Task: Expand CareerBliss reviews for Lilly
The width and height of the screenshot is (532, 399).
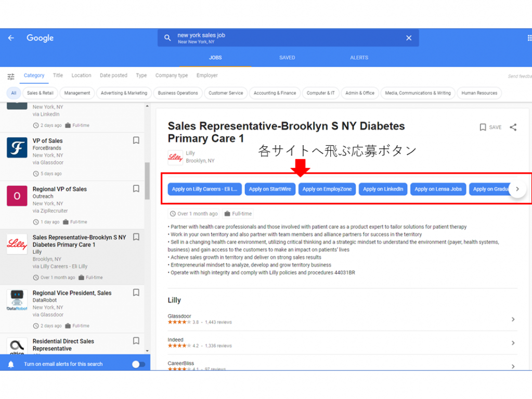Action: click(x=513, y=366)
